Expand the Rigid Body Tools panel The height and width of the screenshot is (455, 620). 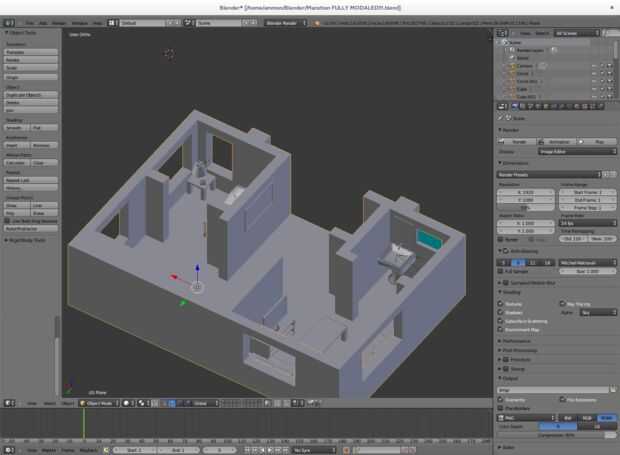25,240
